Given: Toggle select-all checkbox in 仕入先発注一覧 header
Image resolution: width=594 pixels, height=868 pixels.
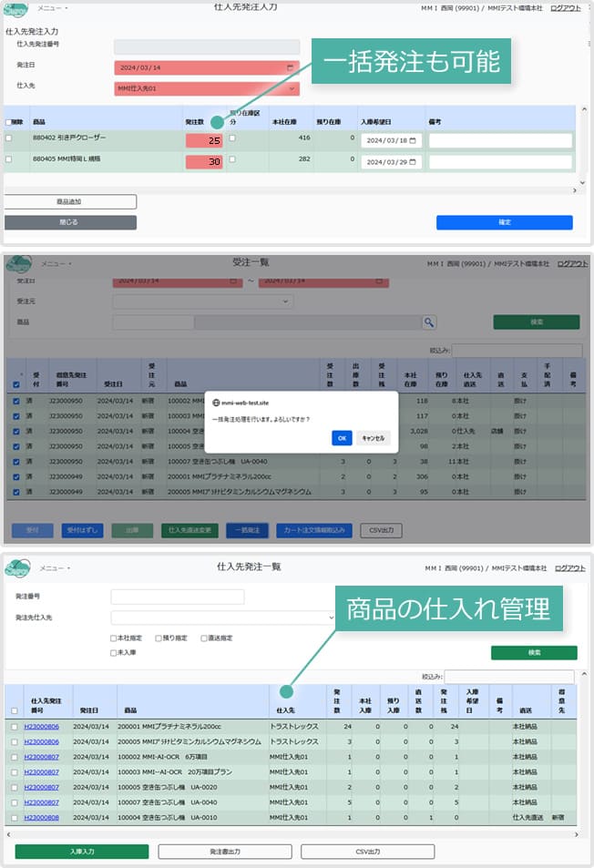Looking at the screenshot, I should (x=15, y=710).
